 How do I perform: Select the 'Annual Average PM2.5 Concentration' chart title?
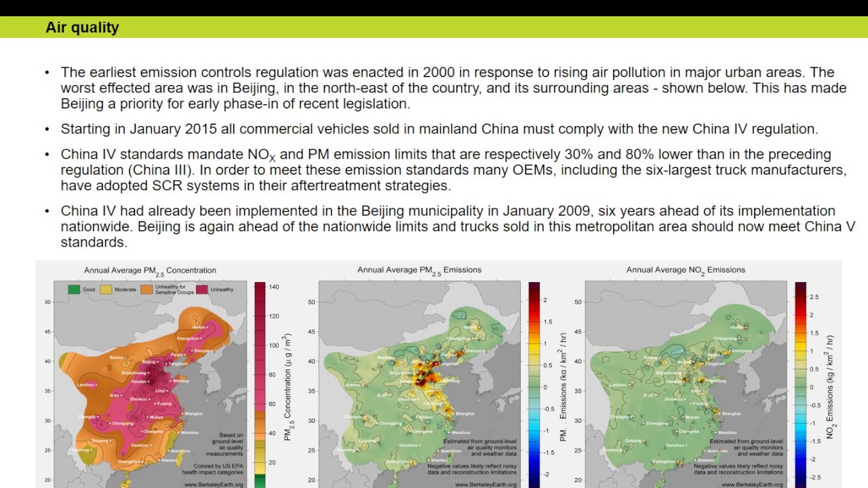(x=150, y=270)
